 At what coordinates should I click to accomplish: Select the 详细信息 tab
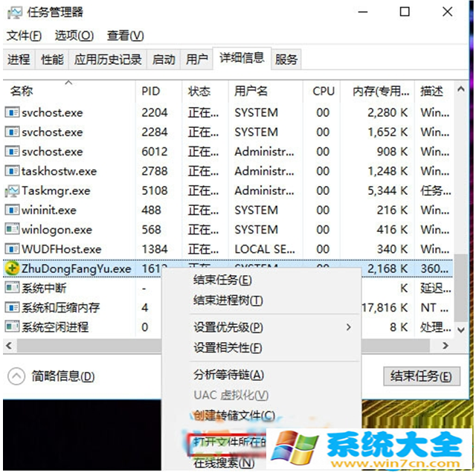[x=242, y=58]
